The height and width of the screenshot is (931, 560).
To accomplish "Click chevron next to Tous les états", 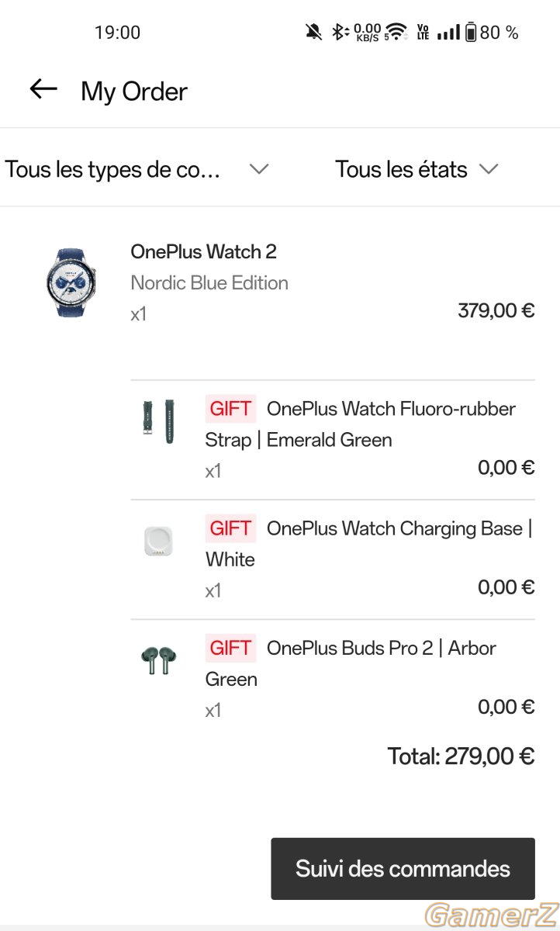I will (489, 169).
